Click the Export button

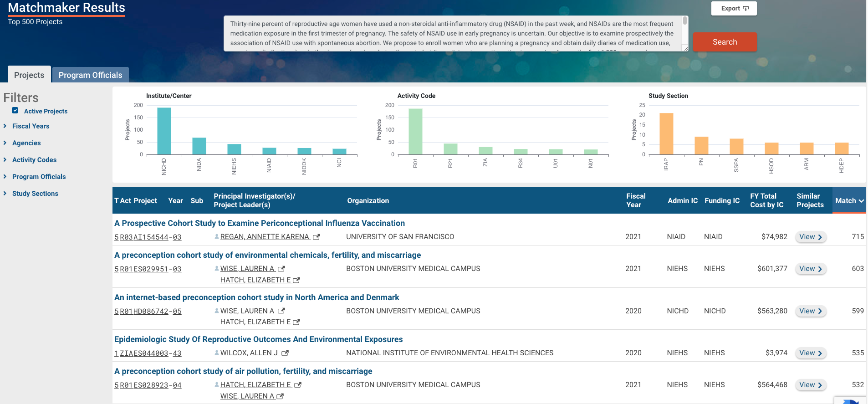[734, 8]
